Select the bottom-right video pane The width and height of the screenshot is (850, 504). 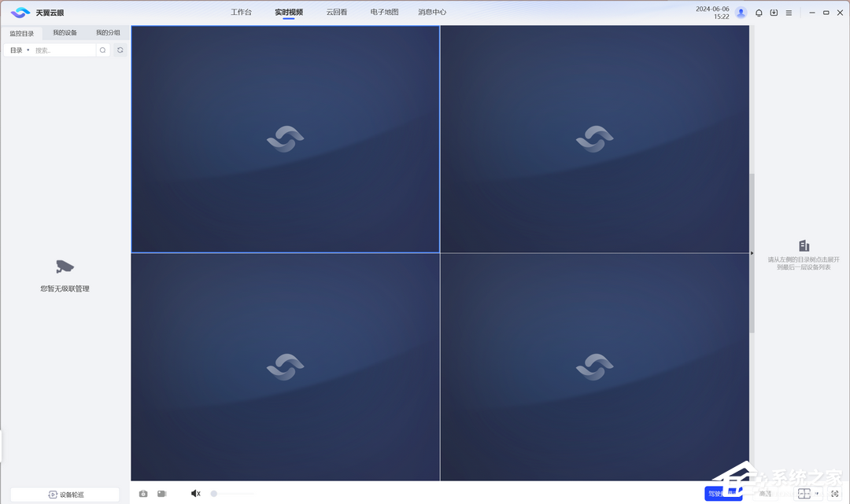(x=595, y=367)
